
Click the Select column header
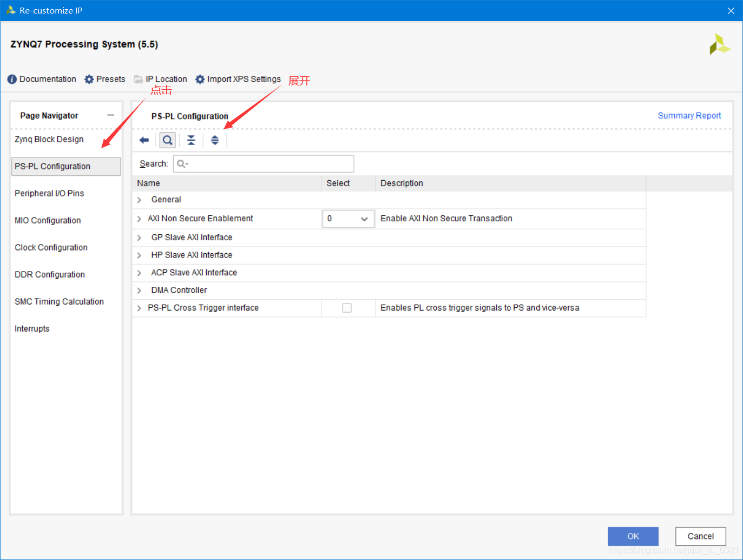click(349, 183)
